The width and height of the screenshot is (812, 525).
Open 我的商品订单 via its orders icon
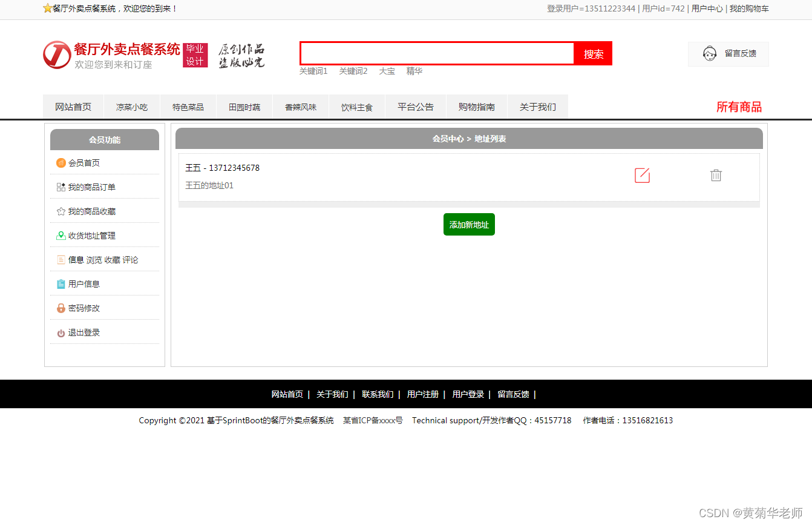click(61, 187)
